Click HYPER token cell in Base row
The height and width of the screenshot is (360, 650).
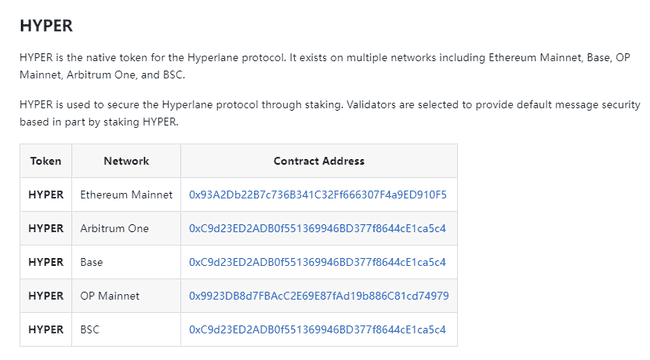[46, 262]
